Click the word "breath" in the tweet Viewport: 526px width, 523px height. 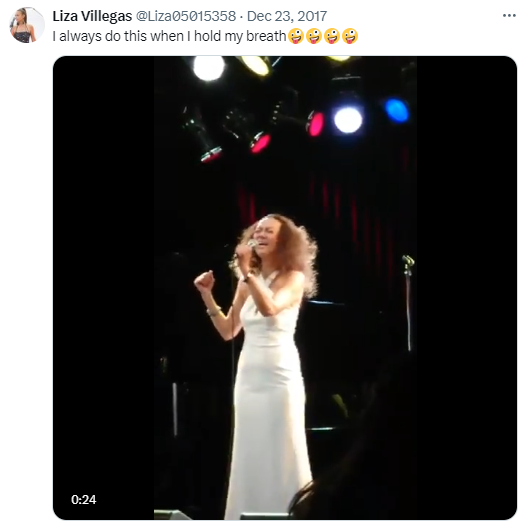point(266,36)
